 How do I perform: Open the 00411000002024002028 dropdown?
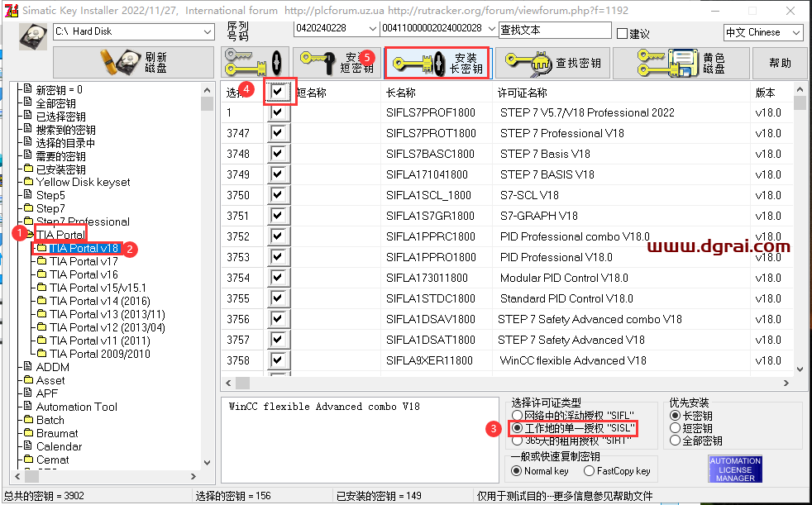[x=491, y=28]
